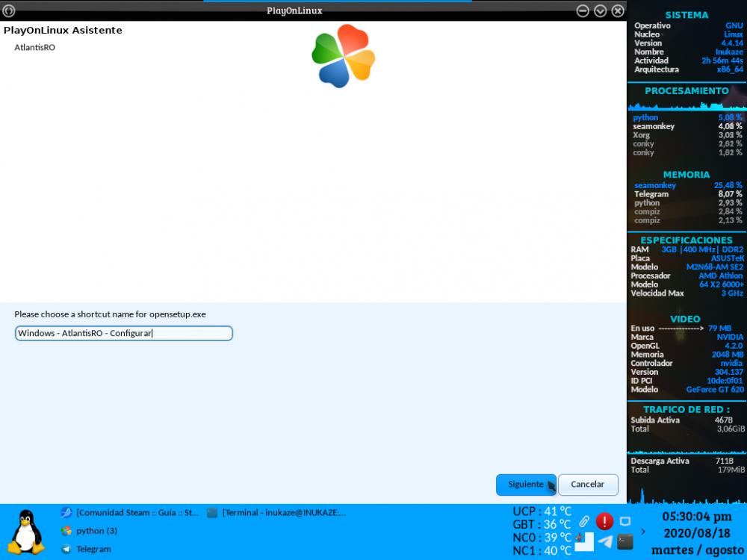Image resolution: width=747 pixels, height=560 pixels.
Task: Select python (3) taskbar entry
Action: (90, 531)
